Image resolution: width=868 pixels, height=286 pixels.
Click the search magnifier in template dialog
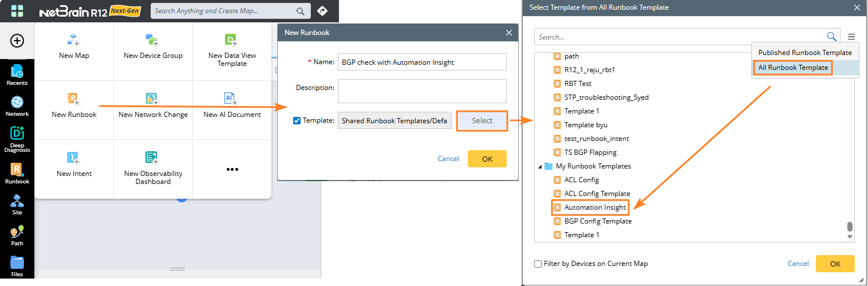(x=831, y=37)
